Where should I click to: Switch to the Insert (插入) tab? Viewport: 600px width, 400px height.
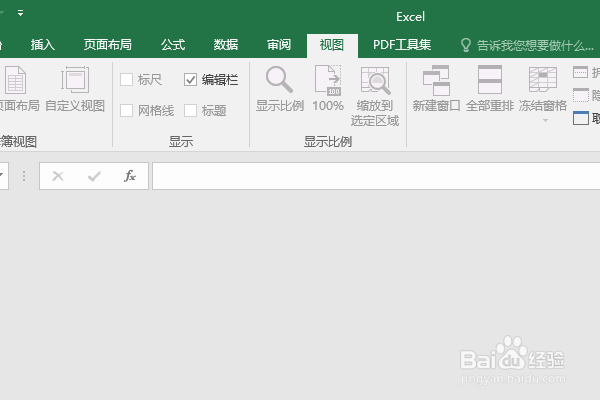(42, 45)
